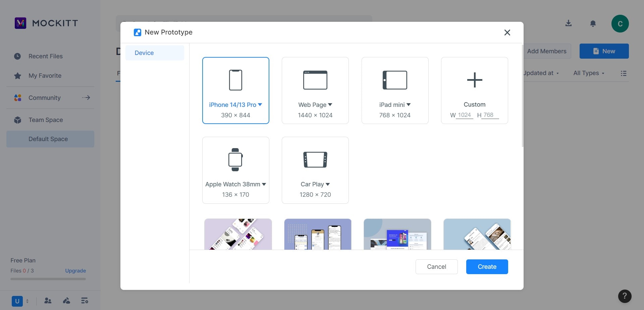The width and height of the screenshot is (644, 310).
Task: Open notifications with the bell icon
Action: 593,23
